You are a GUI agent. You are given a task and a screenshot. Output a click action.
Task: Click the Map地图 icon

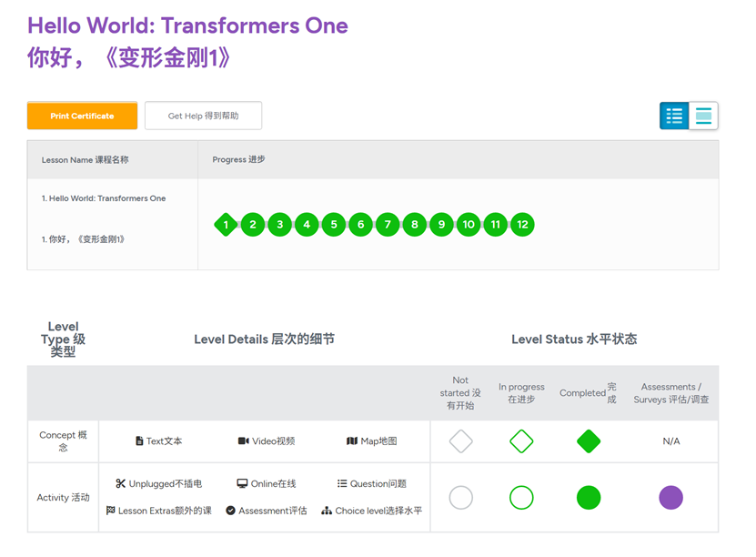click(x=352, y=441)
